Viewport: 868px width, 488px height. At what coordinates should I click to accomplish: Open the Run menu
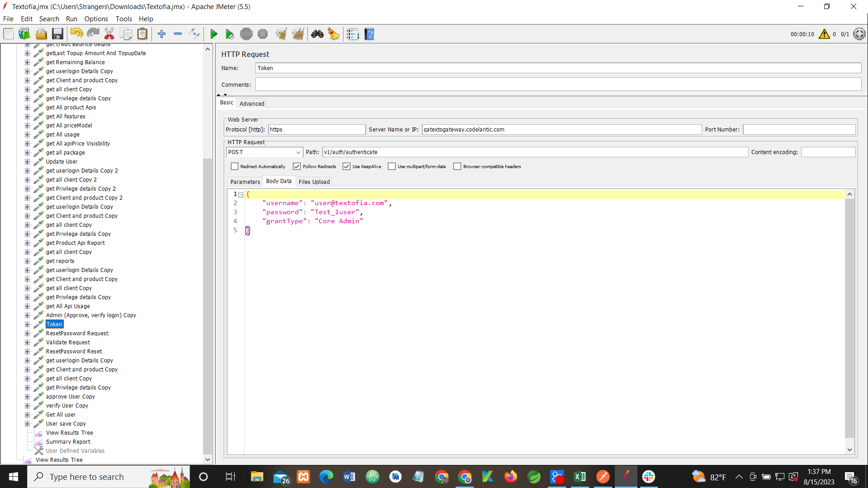tap(71, 19)
